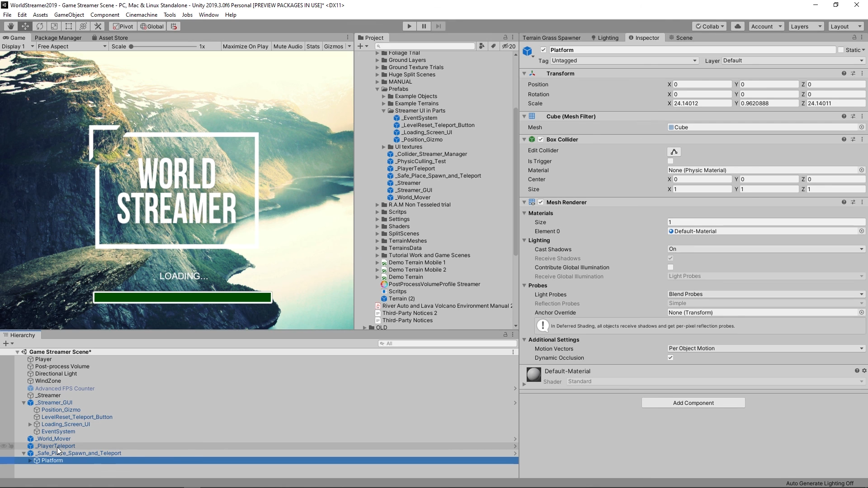Open the Cinemachine menu

pos(141,15)
